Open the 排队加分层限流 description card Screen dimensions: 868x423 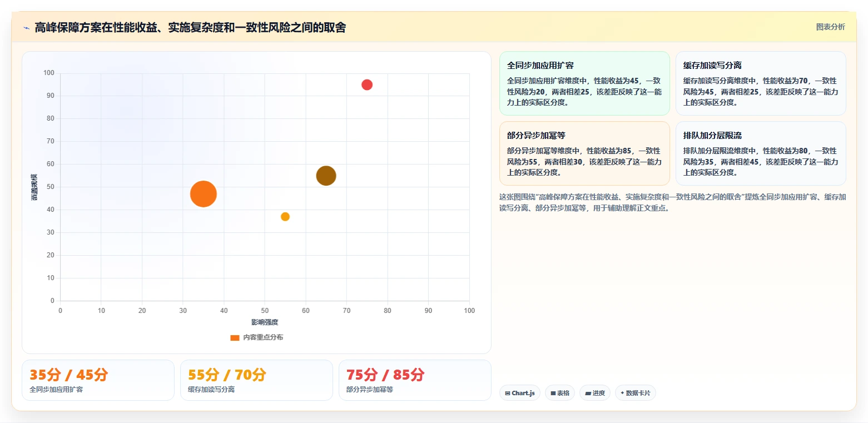pyautogui.click(x=761, y=153)
